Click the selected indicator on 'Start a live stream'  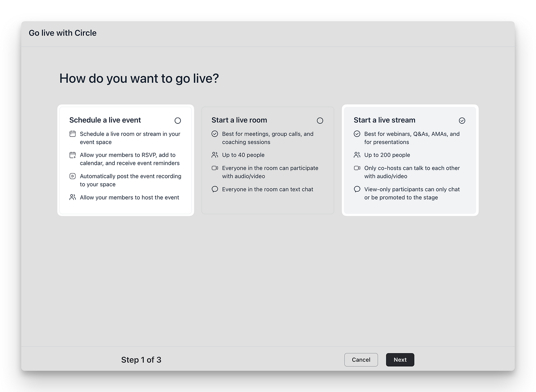point(462,120)
